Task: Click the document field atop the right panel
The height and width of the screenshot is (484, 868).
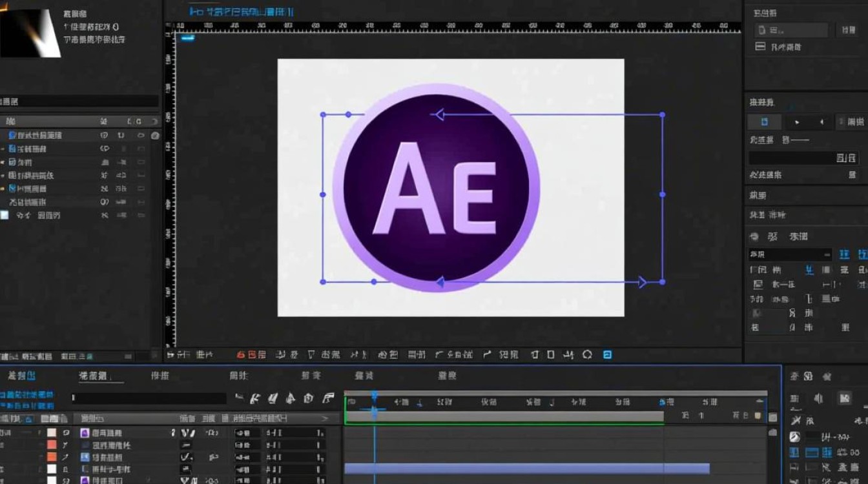Action: point(791,30)
